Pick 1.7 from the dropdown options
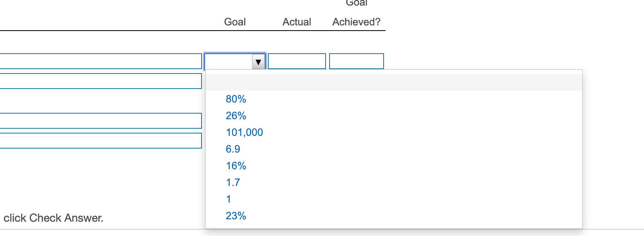The image size is (644, 236). point(233,182)
